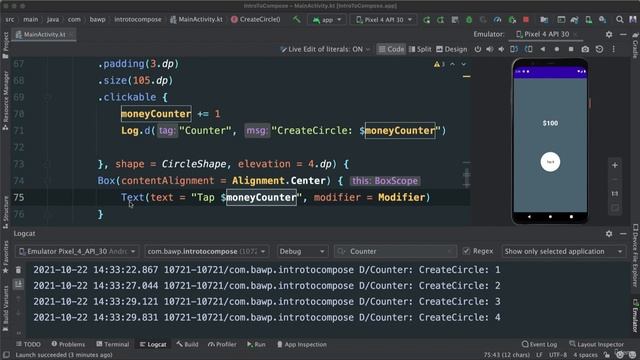Click emulator toolbar home circle icon
The height and width of the screenshot is (360, 640).
556,49
